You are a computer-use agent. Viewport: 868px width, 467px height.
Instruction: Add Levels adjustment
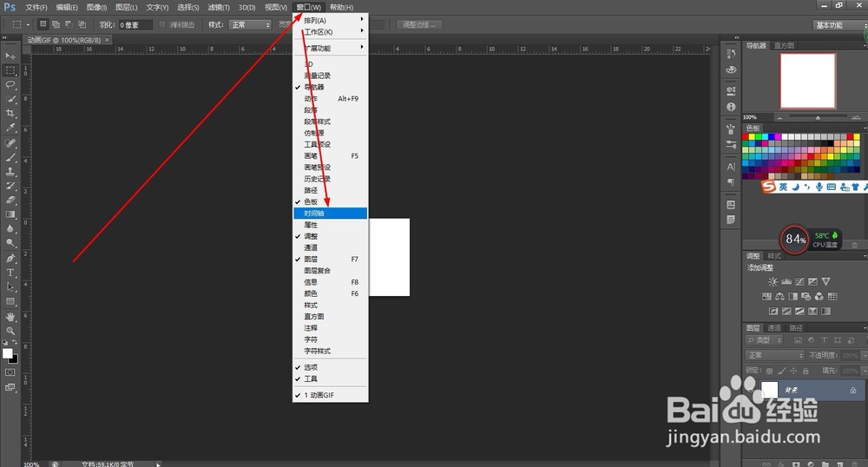(x=786, y=281)
